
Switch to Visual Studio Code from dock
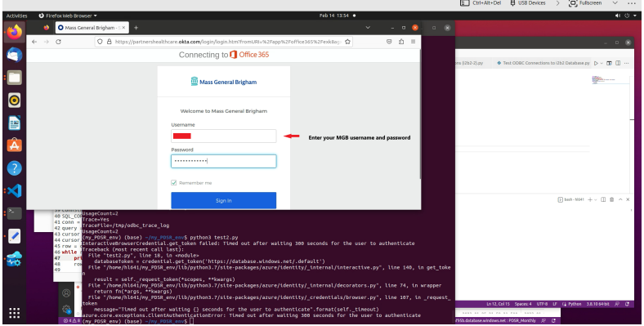(15, 190)
